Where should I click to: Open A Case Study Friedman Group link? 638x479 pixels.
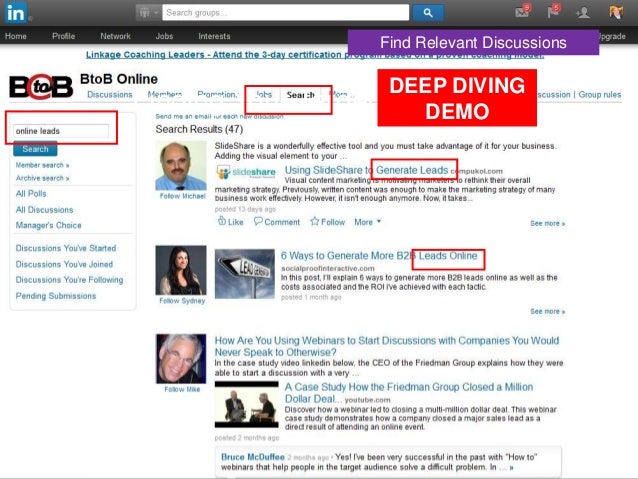tap(409, 392)
